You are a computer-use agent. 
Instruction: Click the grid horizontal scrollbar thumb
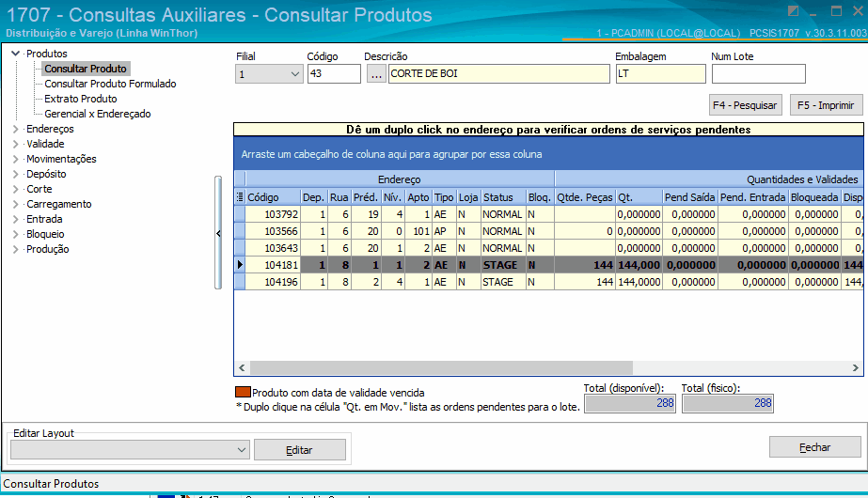point(441,367)
